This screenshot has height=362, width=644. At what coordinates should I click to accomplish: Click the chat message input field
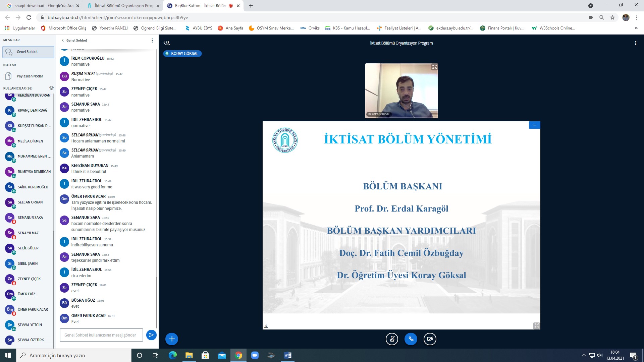click(x=101, y=335)
